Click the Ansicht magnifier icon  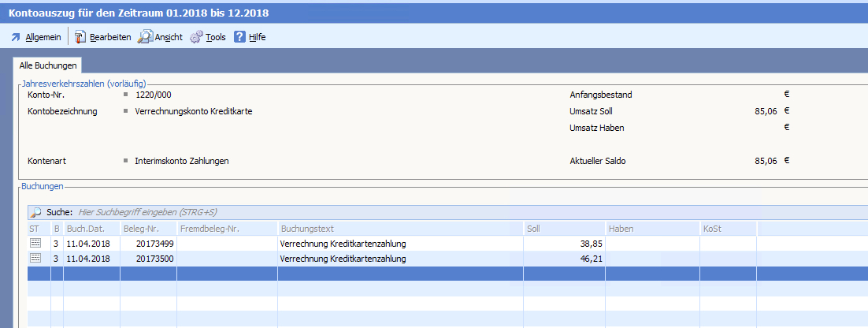pyautogui.click(x=145, y=37)
